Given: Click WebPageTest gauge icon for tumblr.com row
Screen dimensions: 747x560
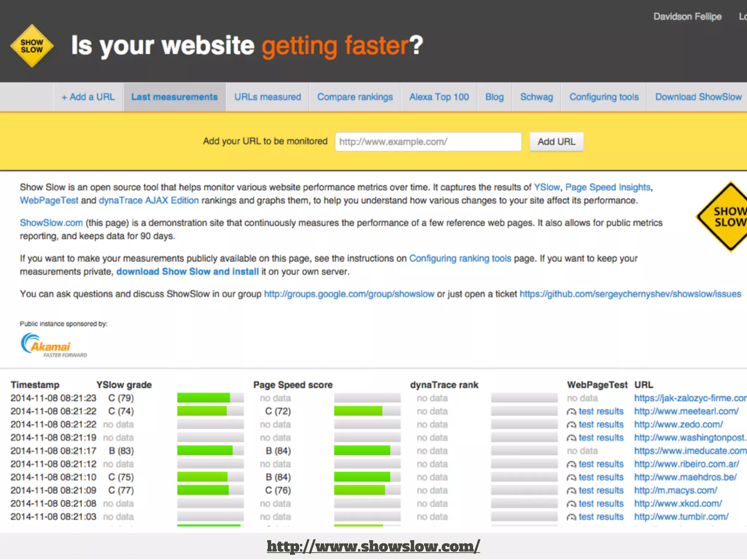Looking at the screenshot, I should coord(571,517).
